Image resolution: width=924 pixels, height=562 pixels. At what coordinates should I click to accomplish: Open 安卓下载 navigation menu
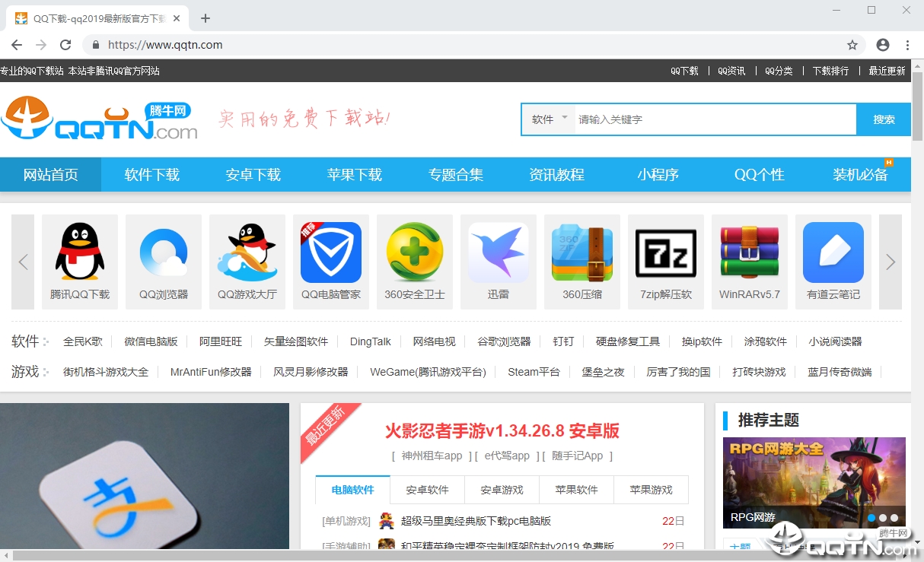[x=253, y=174]
